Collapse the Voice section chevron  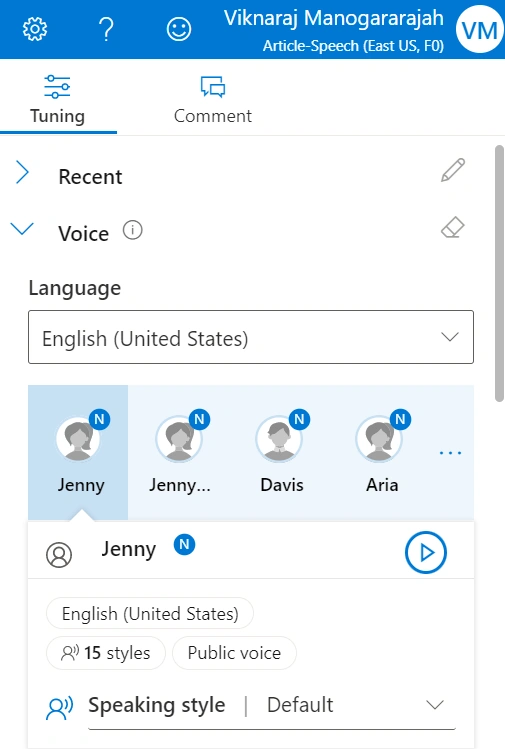pyautogui.click(x=22, y=229)
